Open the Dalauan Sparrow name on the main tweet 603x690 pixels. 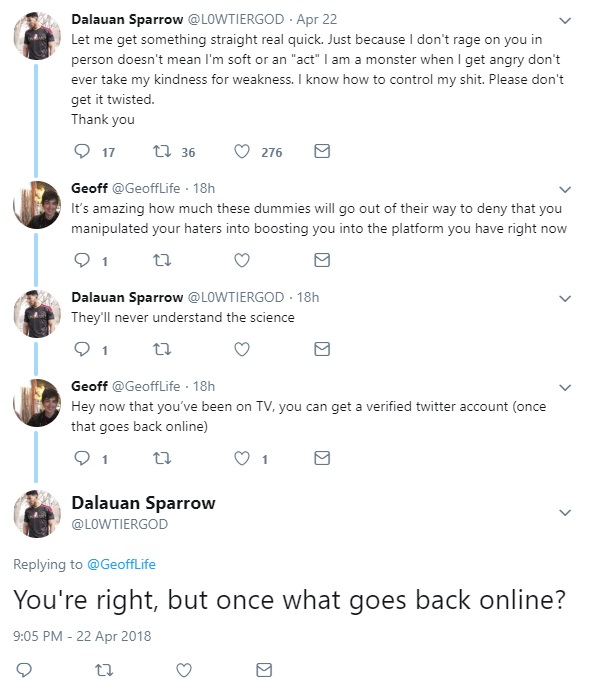tap(143, 503)
